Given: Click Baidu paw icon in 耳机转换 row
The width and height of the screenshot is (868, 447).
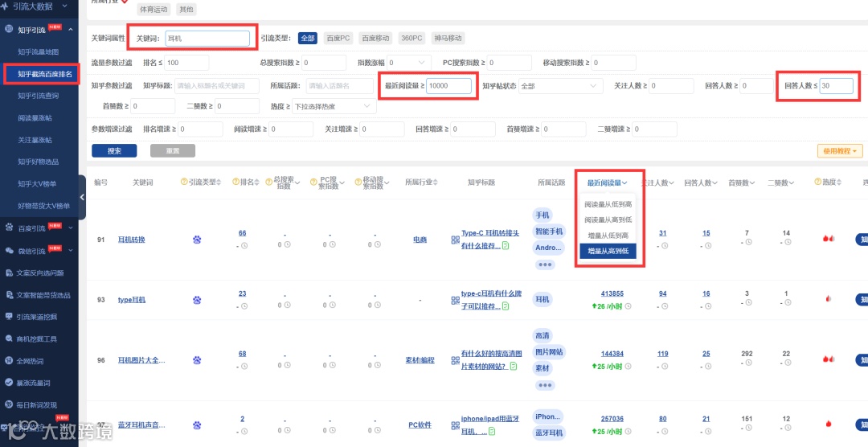Looking at the screenshot, I should point(197,240).
